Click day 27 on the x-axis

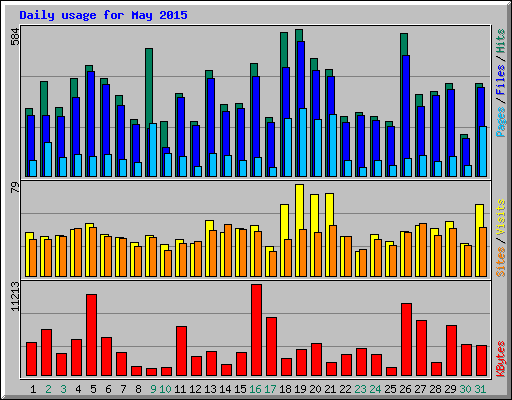pyautogui.click(x=420, y=389)
